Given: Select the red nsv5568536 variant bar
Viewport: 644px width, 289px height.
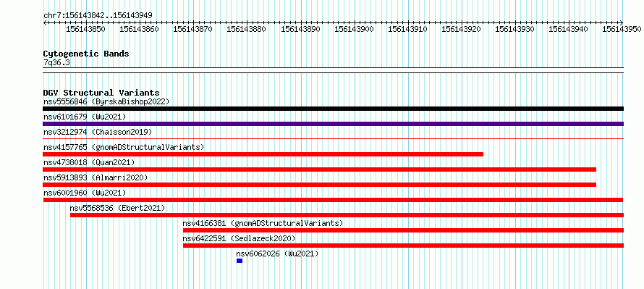Looking at the screenshot, I should pos(347,215).
